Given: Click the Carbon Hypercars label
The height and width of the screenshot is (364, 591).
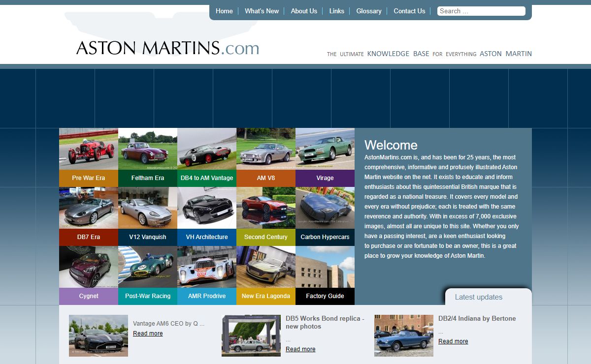Looking at the screenshot, I should (x=325, y=237).
